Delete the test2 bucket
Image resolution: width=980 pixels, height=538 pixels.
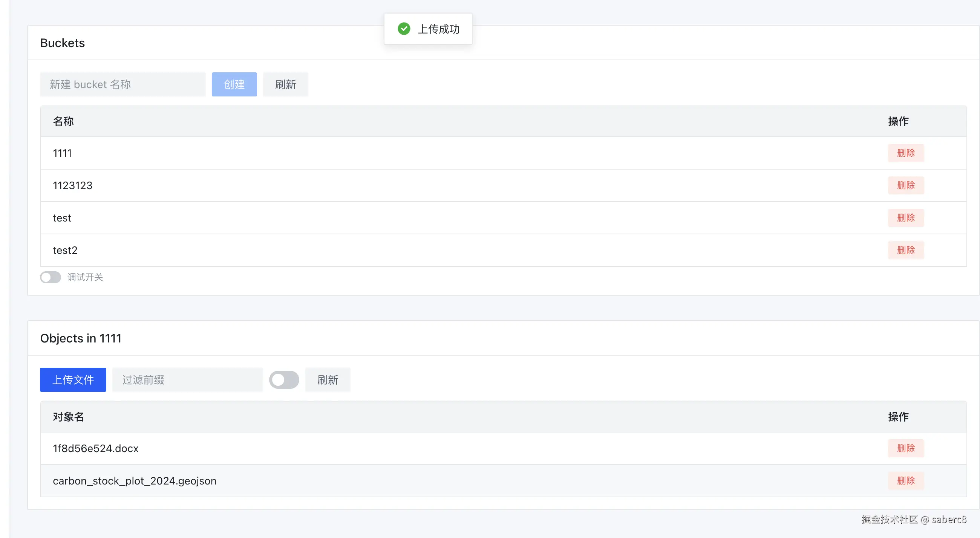coord(905,250)
